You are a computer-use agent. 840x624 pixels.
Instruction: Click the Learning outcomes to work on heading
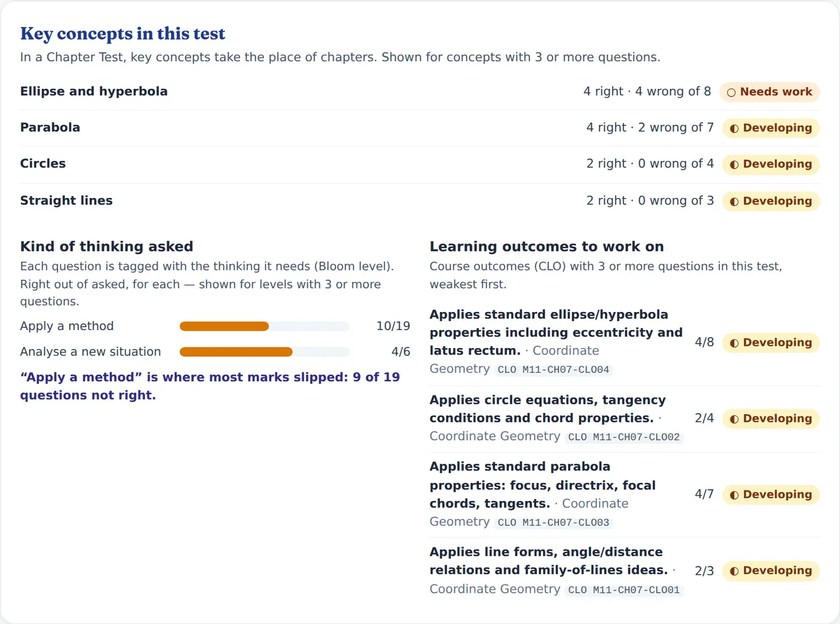[x=547, y=247]
